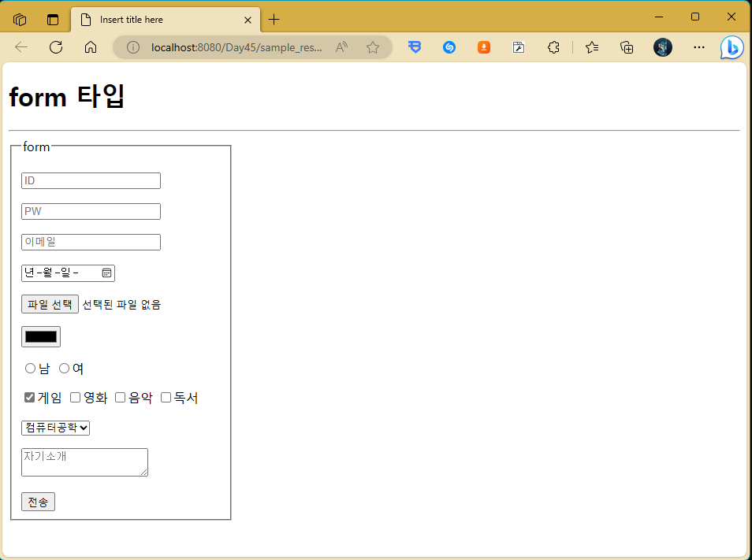The image size is (752, 560).
Task: Focus the PW password field
Action: click(91, 211)
